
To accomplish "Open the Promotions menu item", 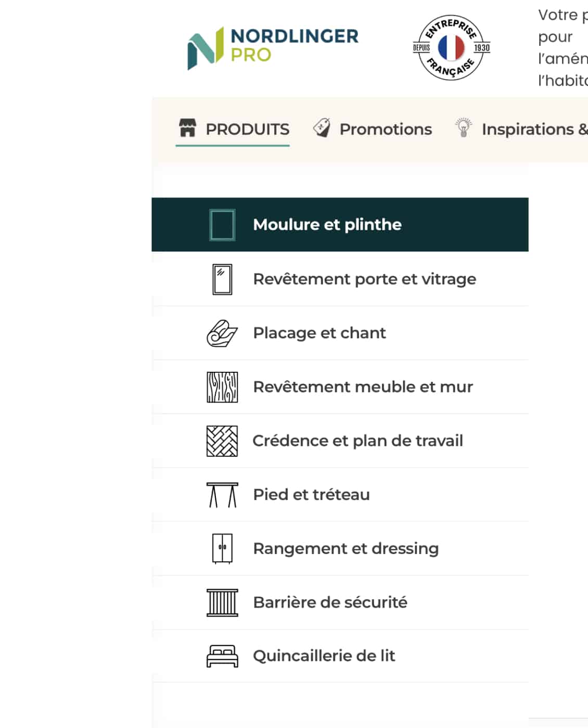I will point(386,129).
